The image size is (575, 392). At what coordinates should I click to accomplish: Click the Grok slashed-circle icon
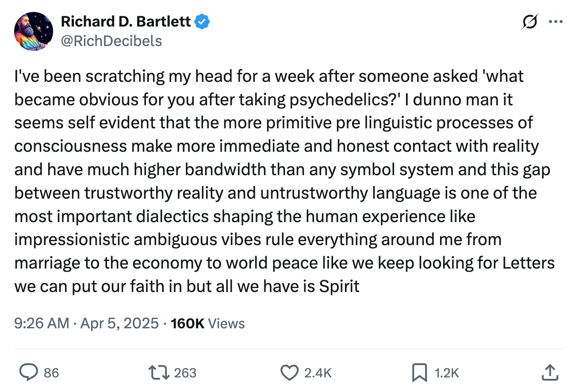pos(530,22)
